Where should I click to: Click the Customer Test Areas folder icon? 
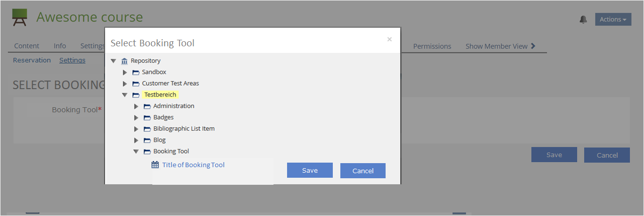pyautogui.click(x=136, y=84)
